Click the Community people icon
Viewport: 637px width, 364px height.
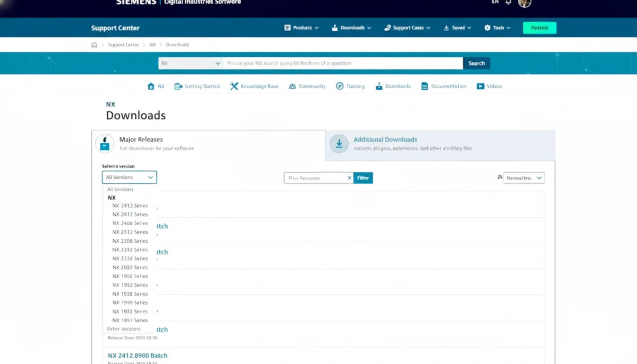pyautogui.click(x=292, y=86)
